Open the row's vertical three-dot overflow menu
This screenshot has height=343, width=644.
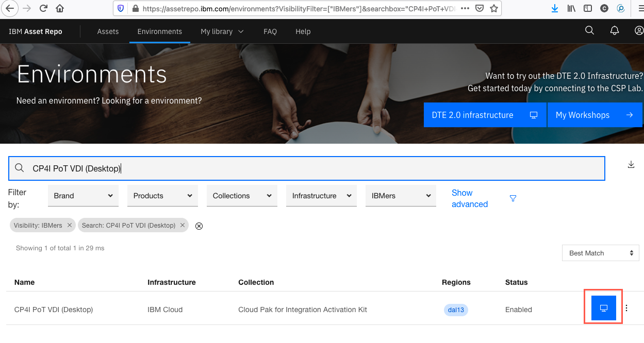coord(626,308)
